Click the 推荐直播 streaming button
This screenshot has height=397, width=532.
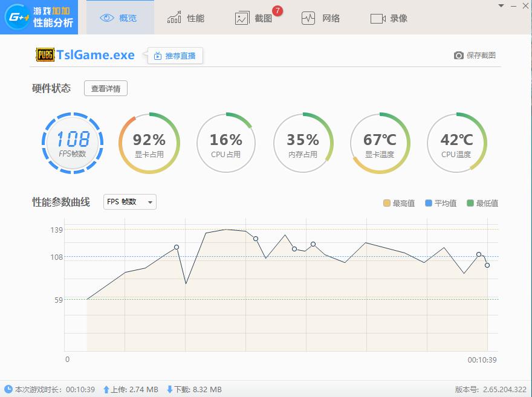[175, 55]
